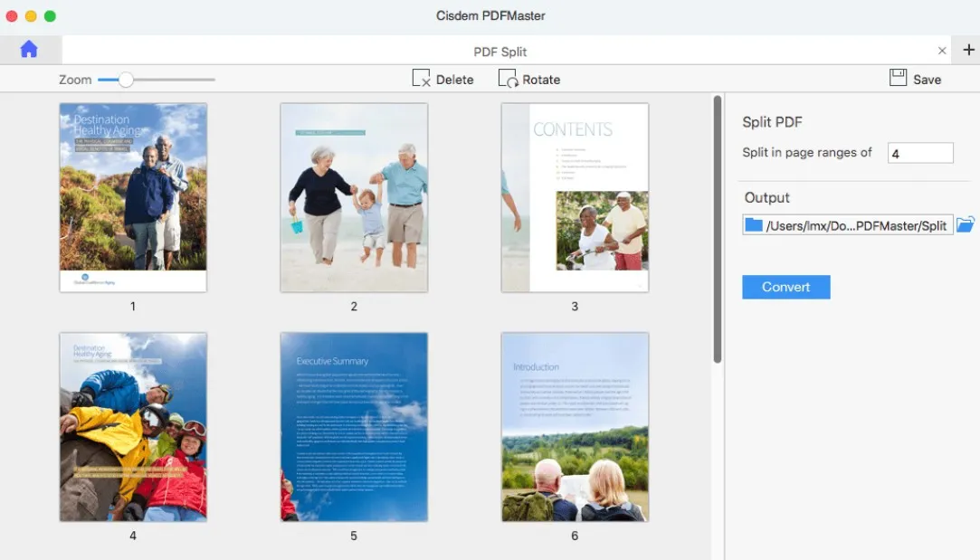
Task: Click the Delete label in toolbar
Action: click(454, 80)
